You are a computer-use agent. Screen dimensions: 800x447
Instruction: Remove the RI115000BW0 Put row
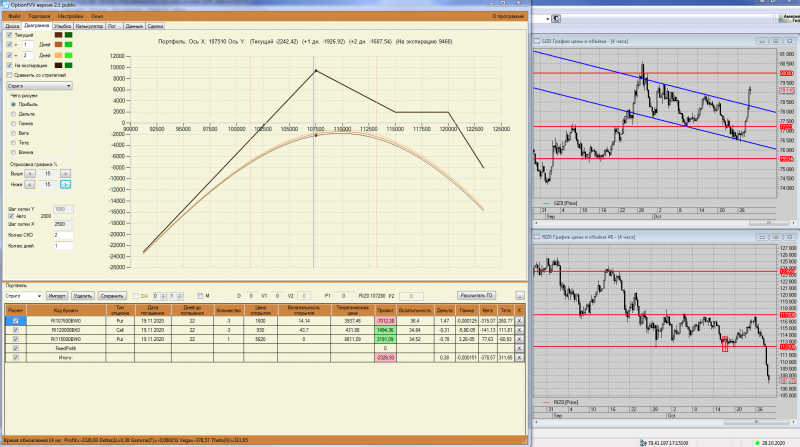[519, 339]
